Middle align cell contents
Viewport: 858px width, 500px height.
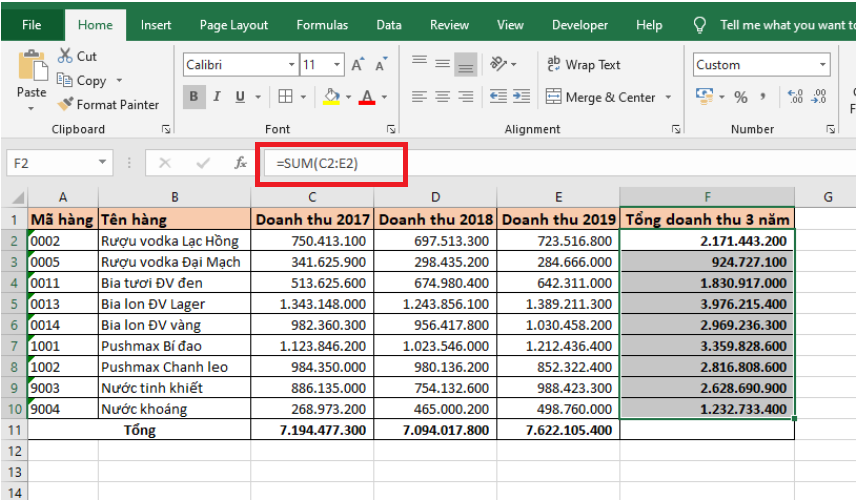pyautogui.click(x=443, y=64)
